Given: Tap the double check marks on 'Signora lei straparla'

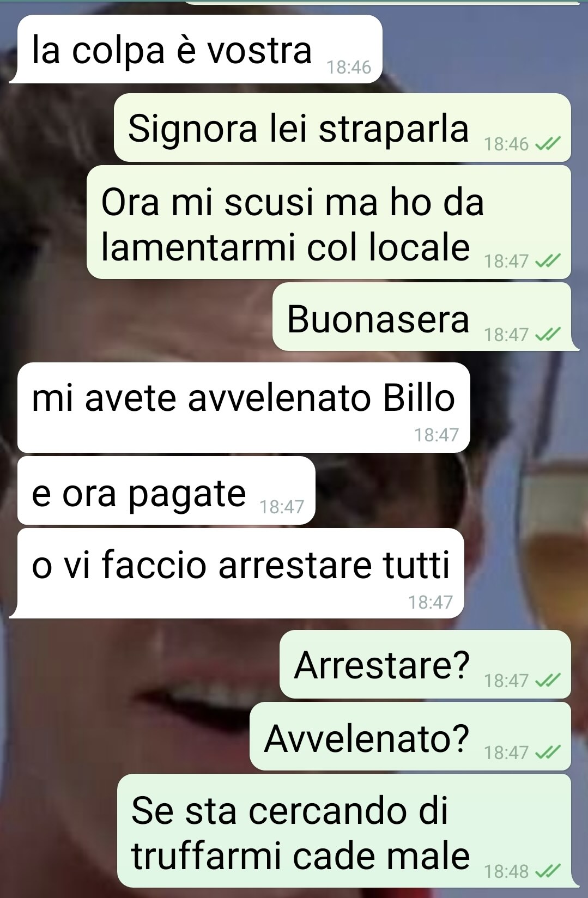Looking at the screenshot, I should (x=548, y=144).
